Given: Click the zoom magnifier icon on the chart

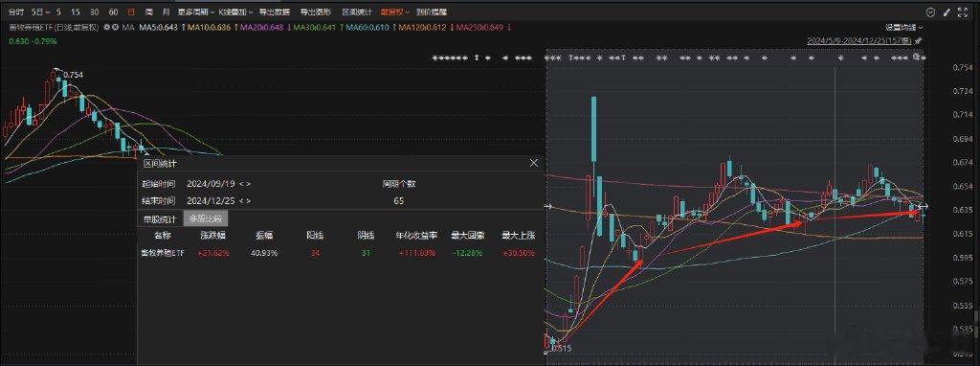Looking at the screenshot, I should 916,57.
